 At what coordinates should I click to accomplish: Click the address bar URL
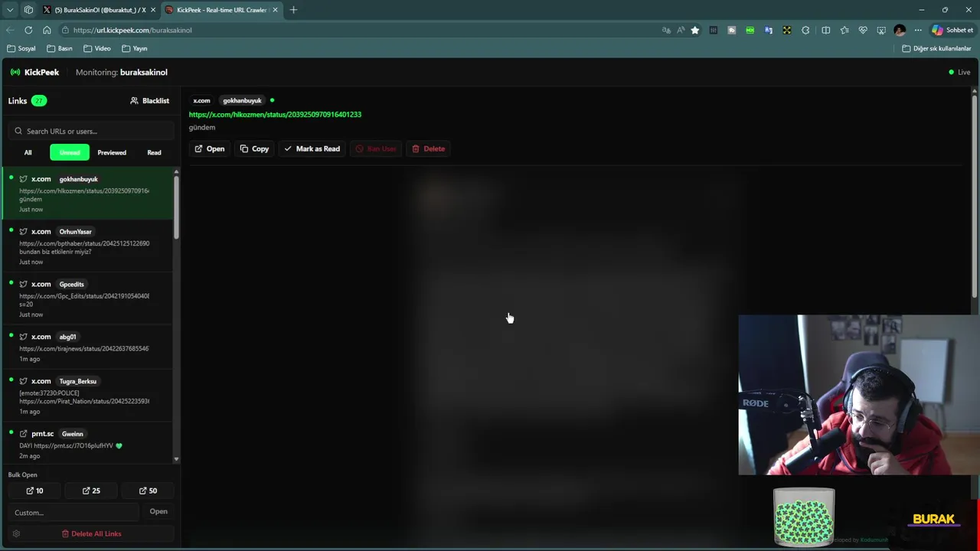coord(132,30)
